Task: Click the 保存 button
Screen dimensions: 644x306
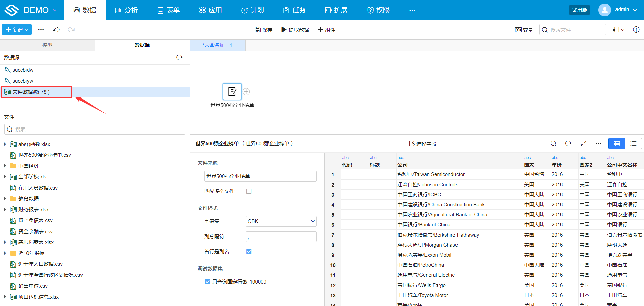Action: 263,30
